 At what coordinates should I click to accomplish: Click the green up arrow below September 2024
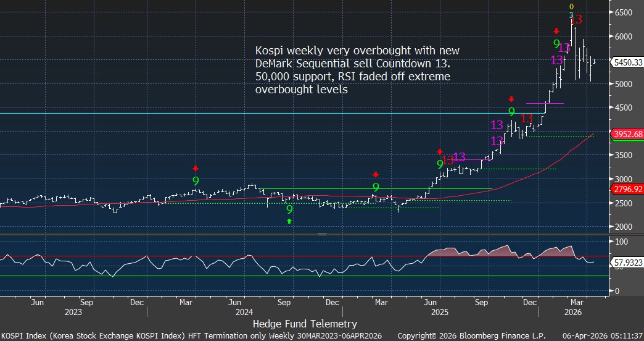click(x=289, y=221)
